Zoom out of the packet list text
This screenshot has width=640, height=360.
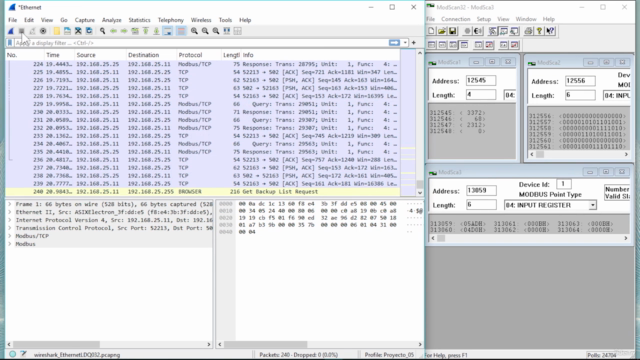click(205, 31)
